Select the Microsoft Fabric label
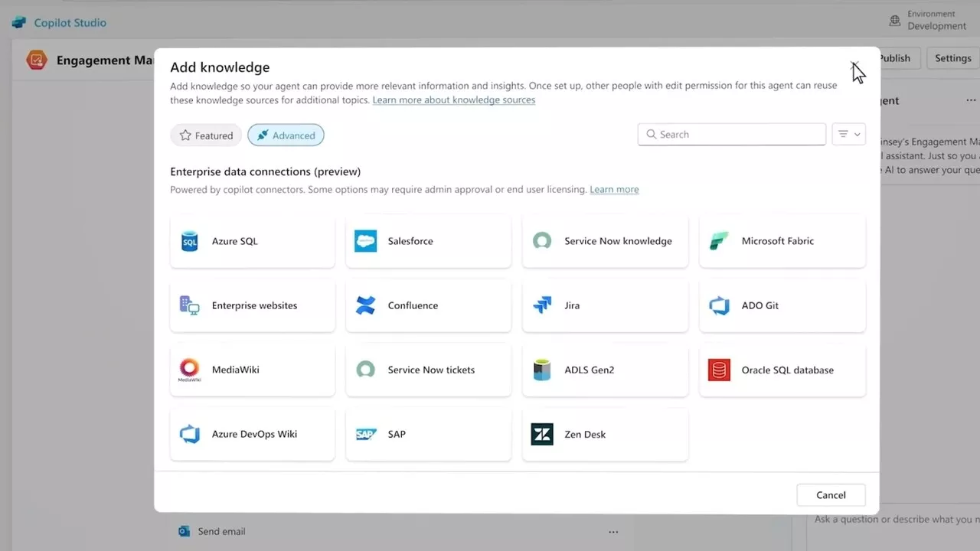Image resolution: width=980 pixels, height=551 pixels. point(778,241)
